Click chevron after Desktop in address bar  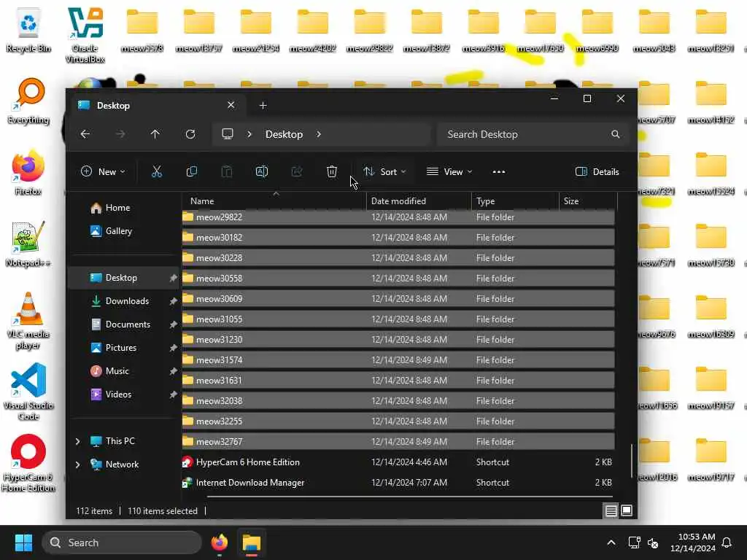319,134
